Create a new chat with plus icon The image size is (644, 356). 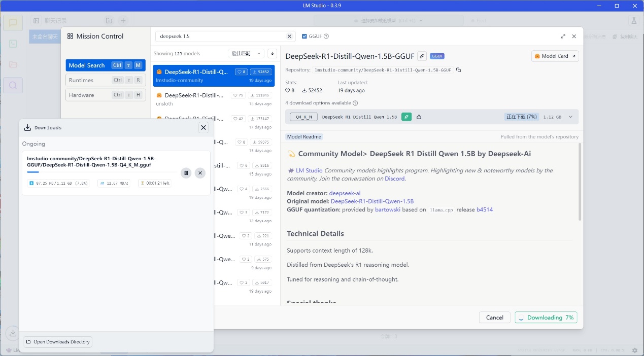click(123, 21)
